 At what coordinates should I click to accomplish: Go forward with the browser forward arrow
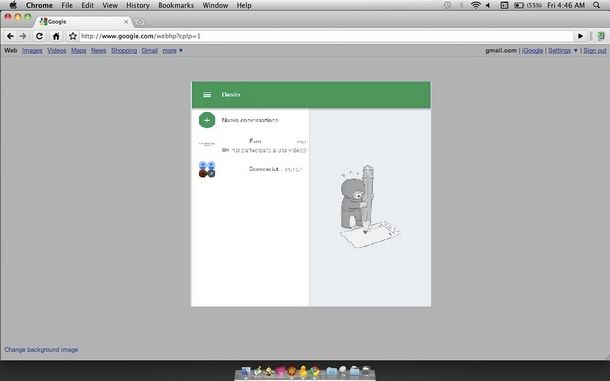[x=23, y=36]
